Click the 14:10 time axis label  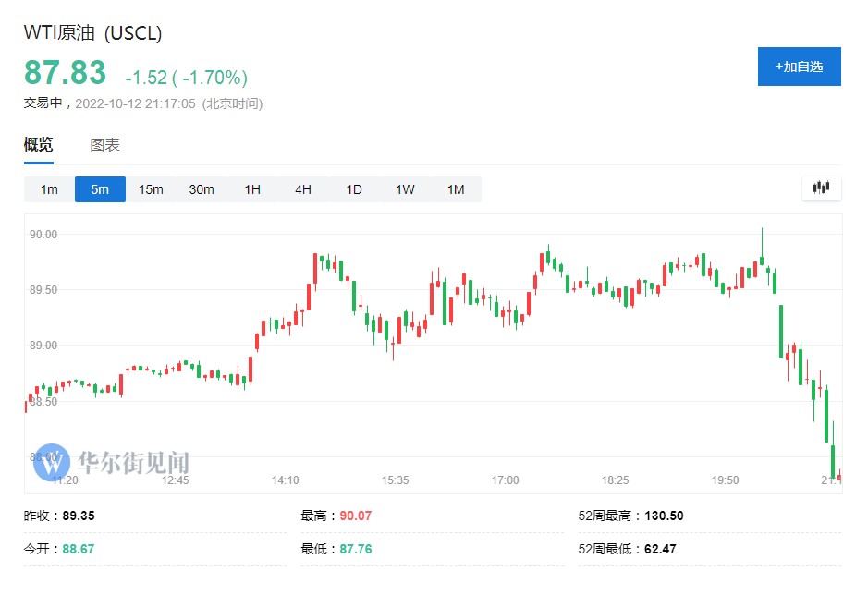coord(285,480)
